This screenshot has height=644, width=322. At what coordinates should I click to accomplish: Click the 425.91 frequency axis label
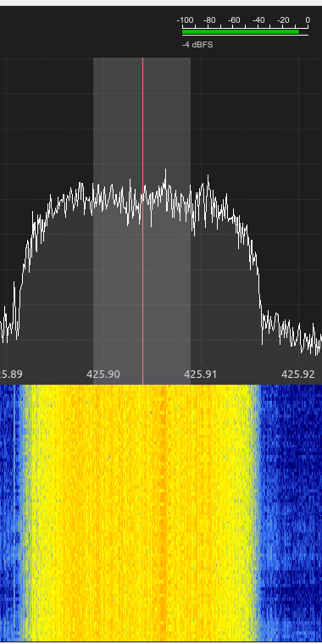pos(200,375)
